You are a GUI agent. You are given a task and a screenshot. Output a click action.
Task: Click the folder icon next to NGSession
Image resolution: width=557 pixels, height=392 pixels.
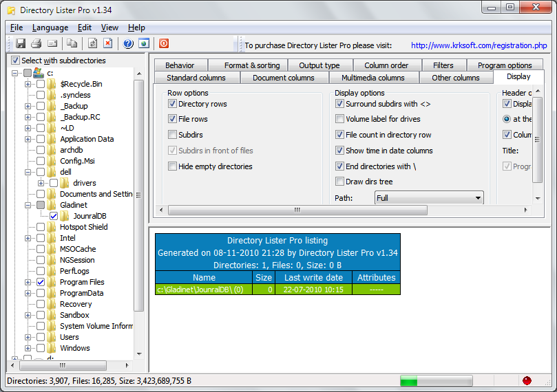(52, 260)
